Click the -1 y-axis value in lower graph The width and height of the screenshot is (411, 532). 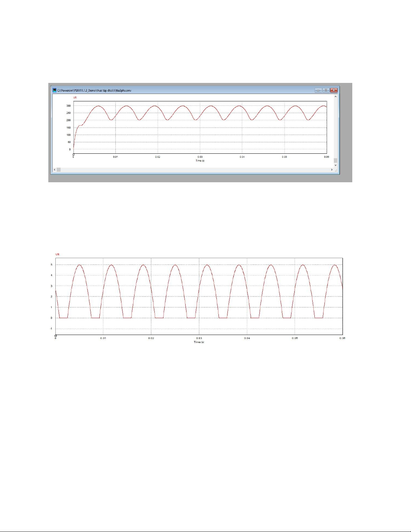tap(51, 329)
